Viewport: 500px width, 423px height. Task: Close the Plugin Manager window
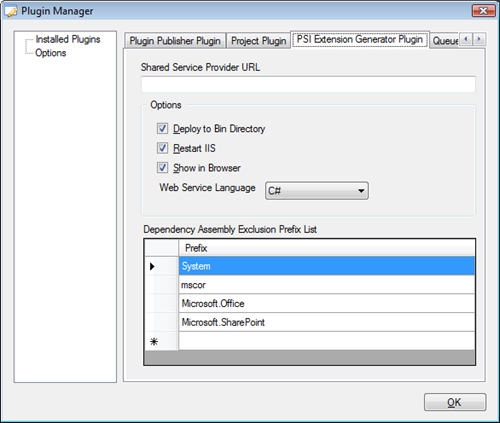pos(483,11)
